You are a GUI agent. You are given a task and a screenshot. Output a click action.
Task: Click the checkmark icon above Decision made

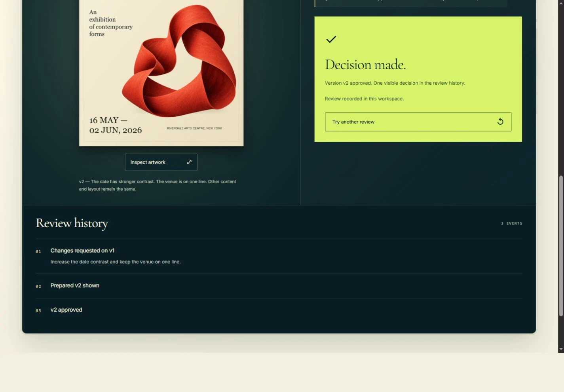(x=331, y=39)
